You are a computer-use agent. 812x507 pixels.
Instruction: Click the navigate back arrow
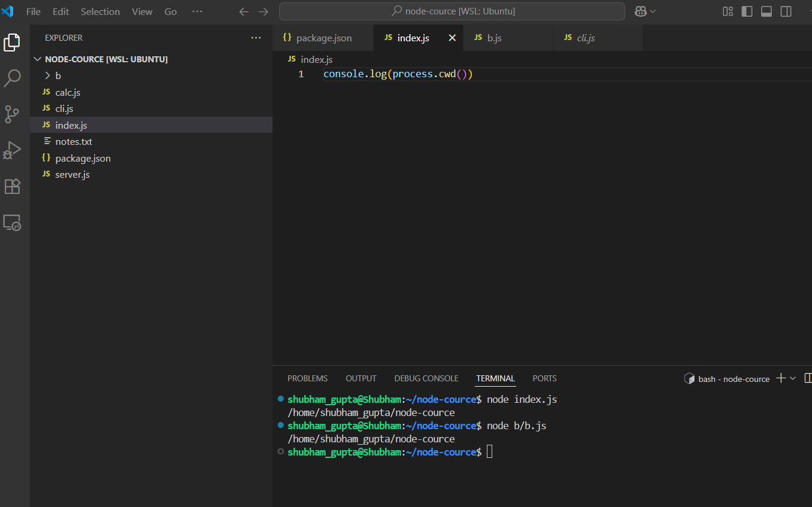[244, 11]
